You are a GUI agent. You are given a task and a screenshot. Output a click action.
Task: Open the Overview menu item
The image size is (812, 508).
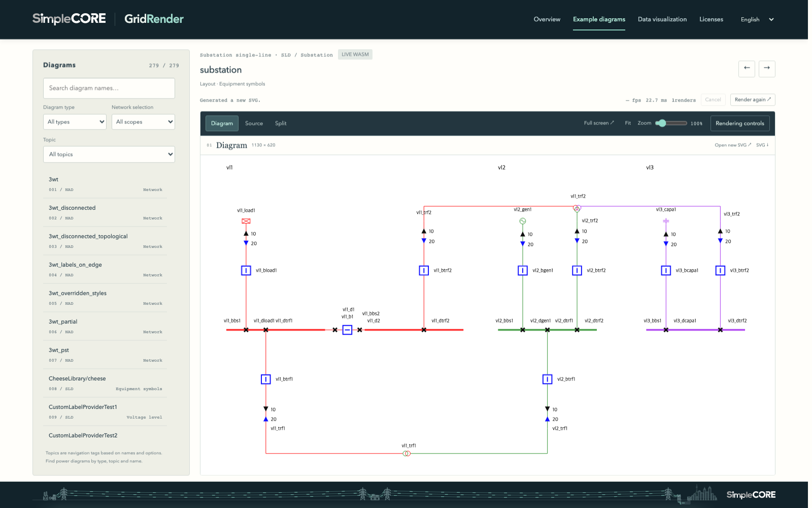click(547, 19)
